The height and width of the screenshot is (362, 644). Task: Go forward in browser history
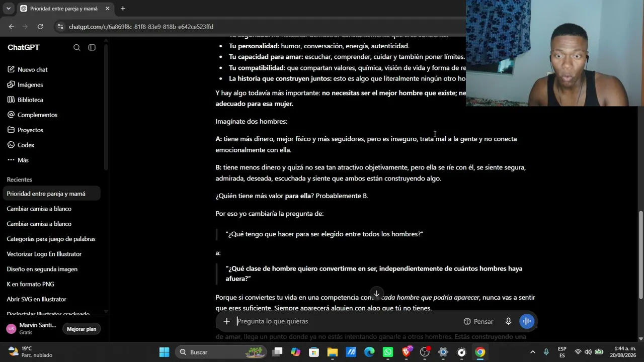point(25,27)
